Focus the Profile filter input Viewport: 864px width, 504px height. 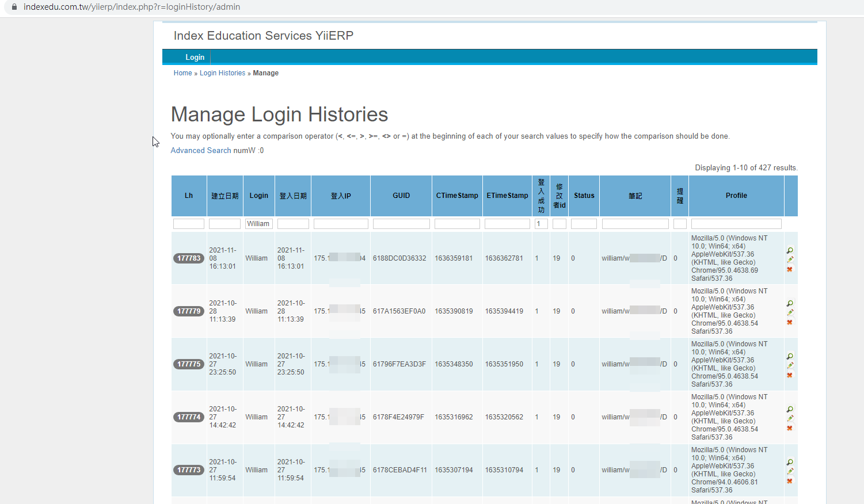click(x=736, y=224)
